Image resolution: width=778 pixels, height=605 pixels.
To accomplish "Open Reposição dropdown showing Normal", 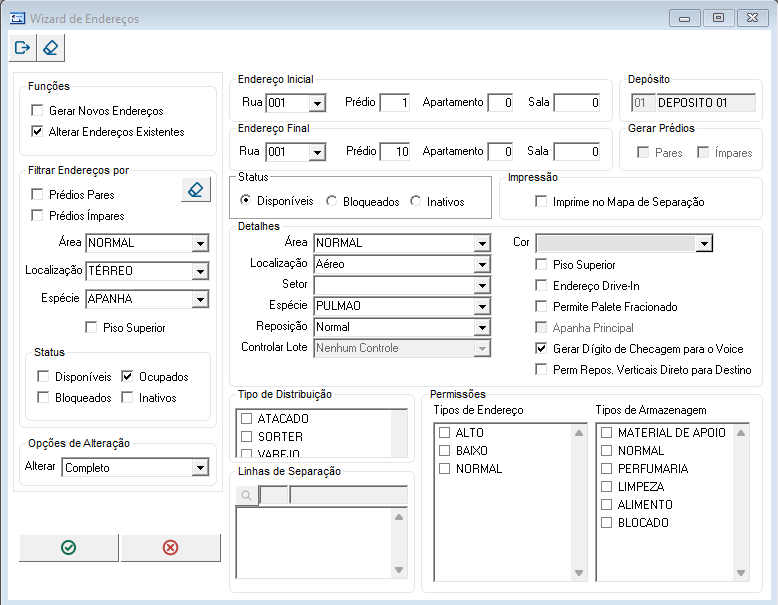I will click(482, 328).
